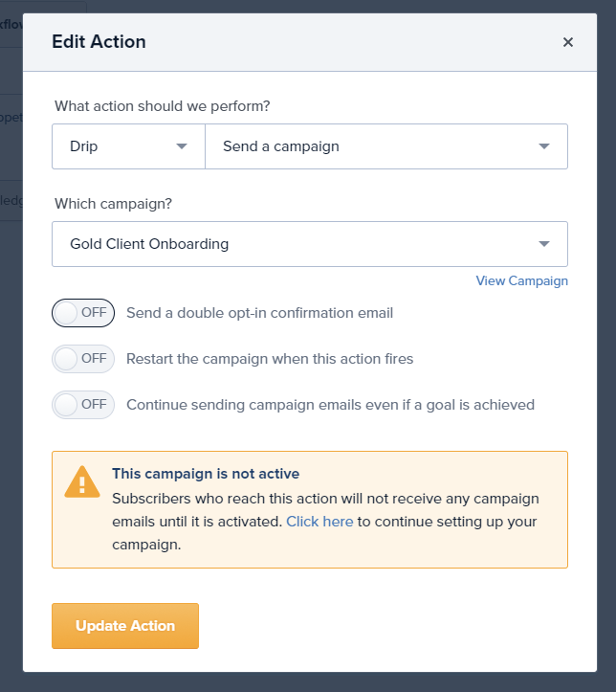616x692 pixels.
Task: Enable restarting the campaign when action fires
Action: point(83,359)
